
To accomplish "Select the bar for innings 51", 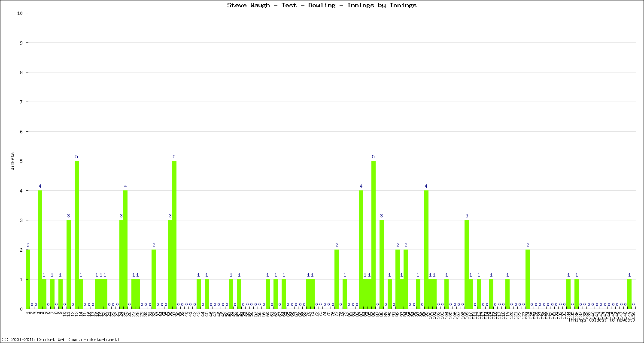I will click(231, 294).
